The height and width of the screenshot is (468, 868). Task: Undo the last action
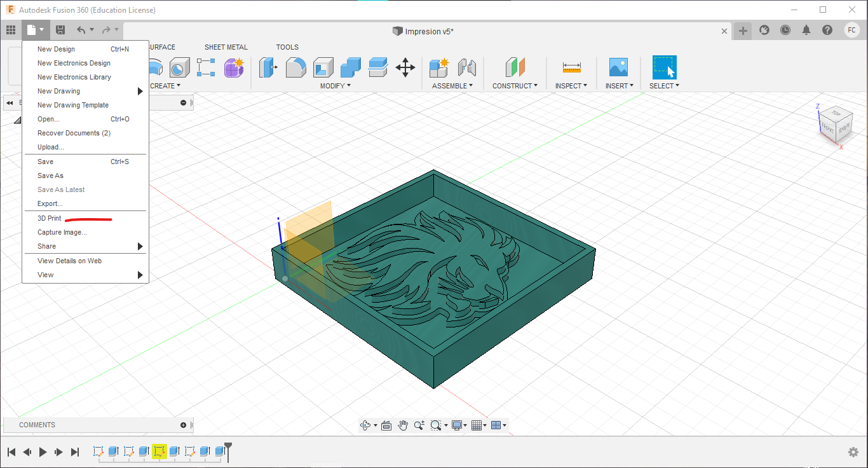(x=81, y=30)
